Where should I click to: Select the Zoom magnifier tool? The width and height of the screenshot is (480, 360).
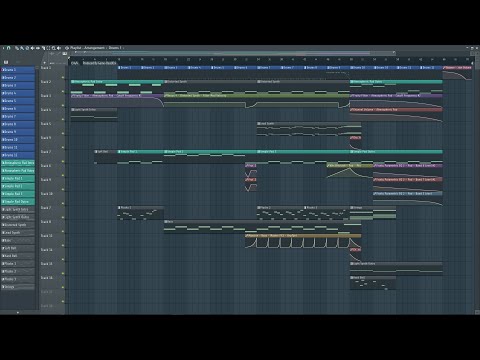point(53,48)
